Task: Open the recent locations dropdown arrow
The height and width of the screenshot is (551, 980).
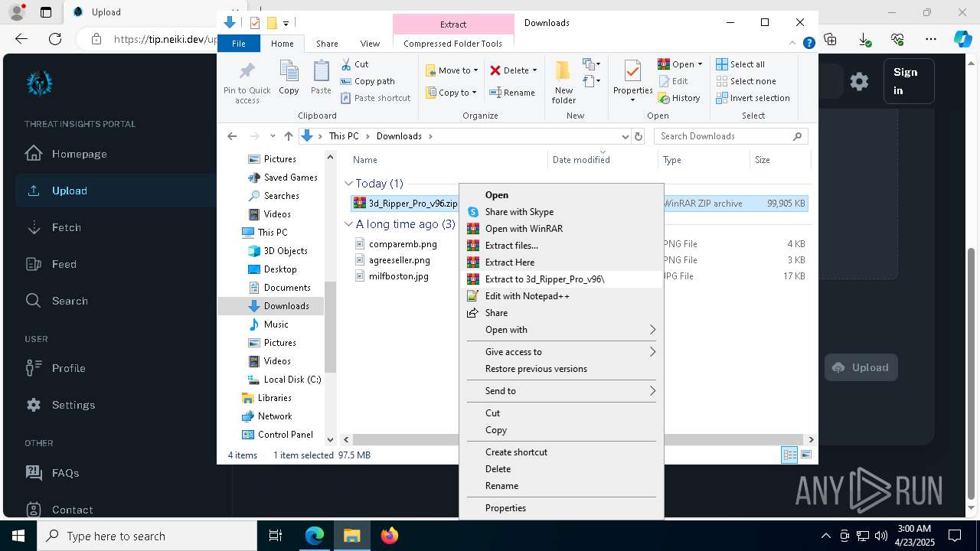Action: coord(273,136)
